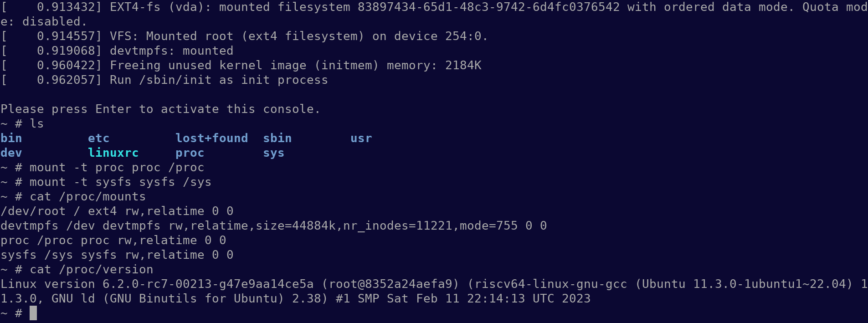Click the 'usr' directory entry
The width and height of the screenshot is (868, 323).
[361, 138]
